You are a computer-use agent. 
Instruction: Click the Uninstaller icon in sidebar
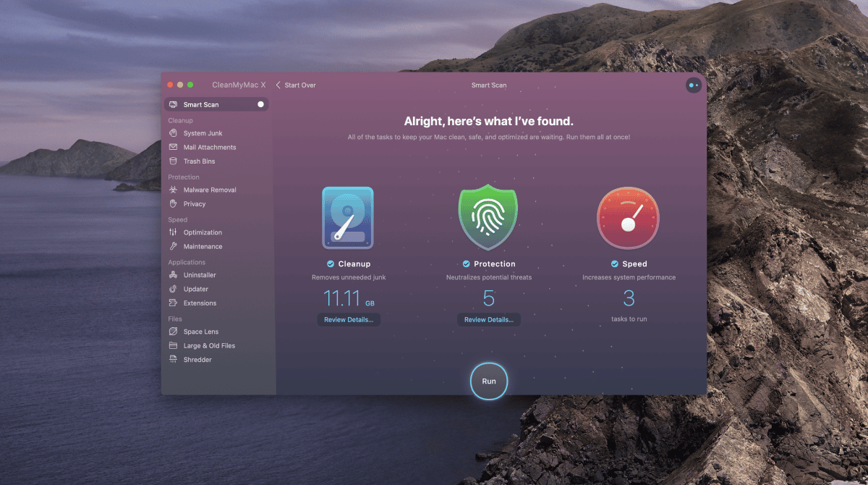(173, 275)
